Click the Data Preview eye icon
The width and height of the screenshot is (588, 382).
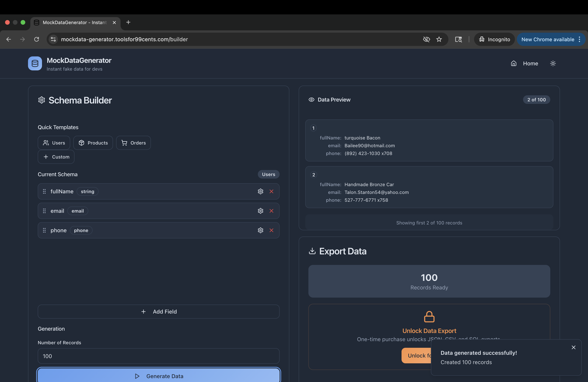311,100
